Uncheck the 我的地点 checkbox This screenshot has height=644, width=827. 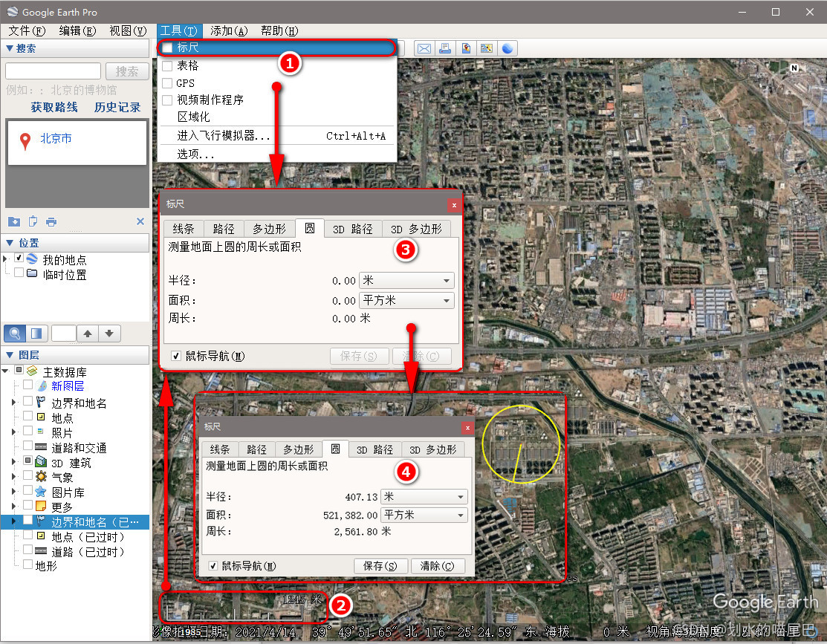19,258
